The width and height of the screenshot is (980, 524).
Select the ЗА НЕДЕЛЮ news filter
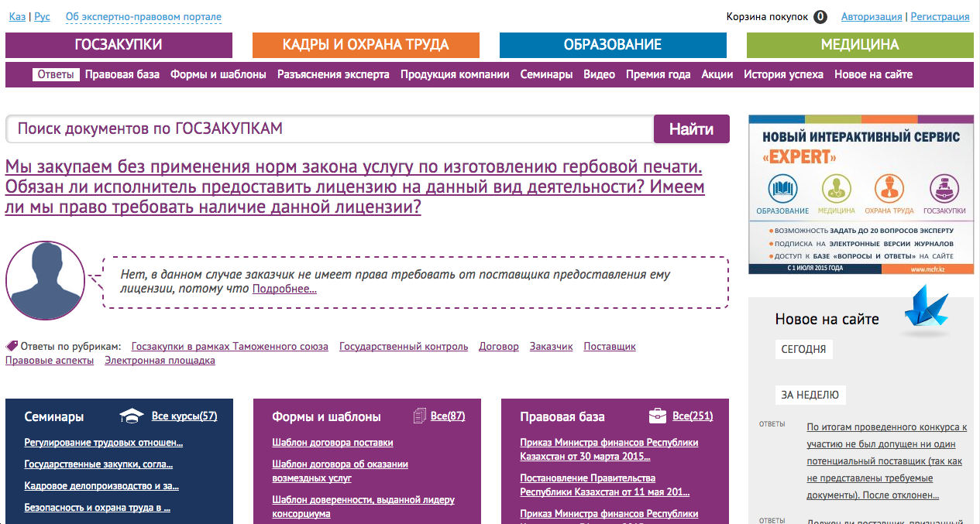(810, 395)
